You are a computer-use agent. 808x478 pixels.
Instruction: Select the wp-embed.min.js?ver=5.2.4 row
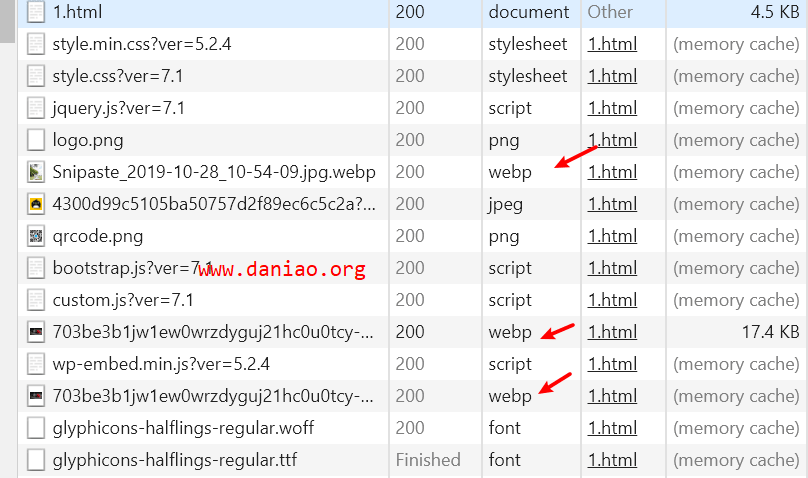click(x=410, y=364)
